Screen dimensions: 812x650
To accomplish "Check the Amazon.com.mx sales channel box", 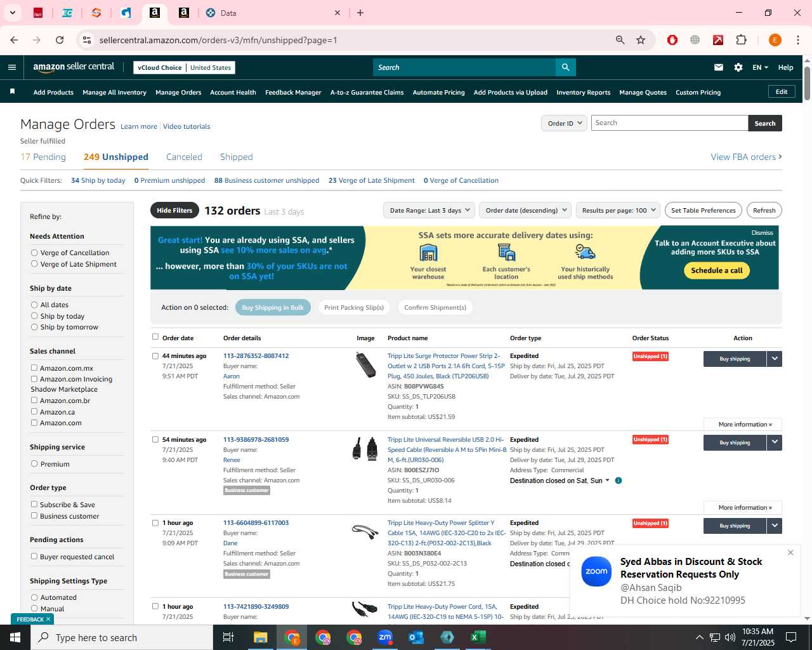I will (x=34, y=368).
